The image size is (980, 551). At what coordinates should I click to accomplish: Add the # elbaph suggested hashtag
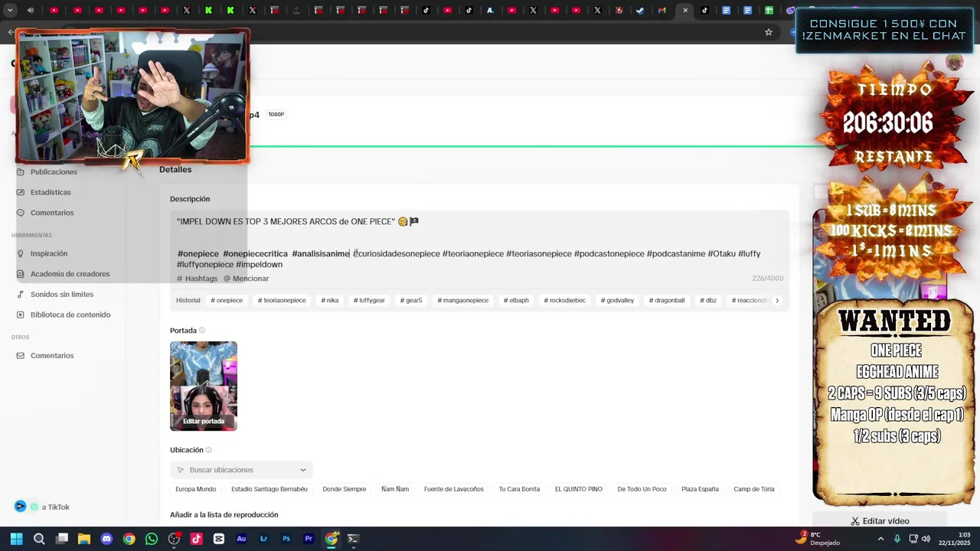pyautogui.click(x=516, y=300)
